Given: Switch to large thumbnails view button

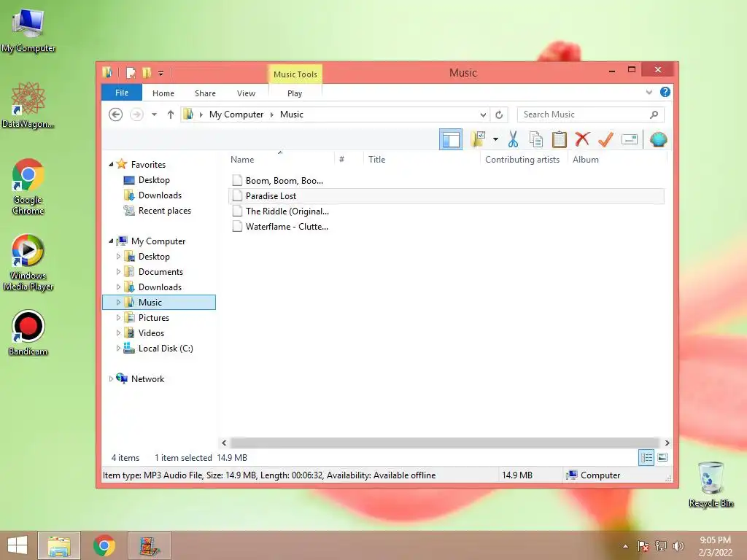Looking at the screenshot, I should (662, 458).
